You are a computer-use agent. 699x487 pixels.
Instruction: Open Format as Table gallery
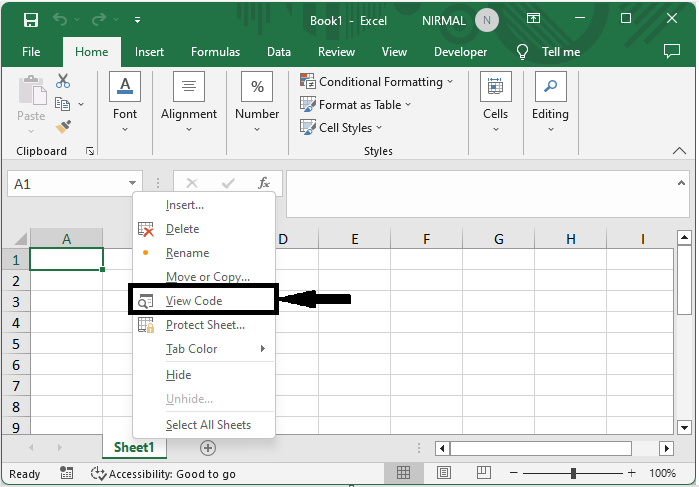pyautogui.click(x=355, y=105)
